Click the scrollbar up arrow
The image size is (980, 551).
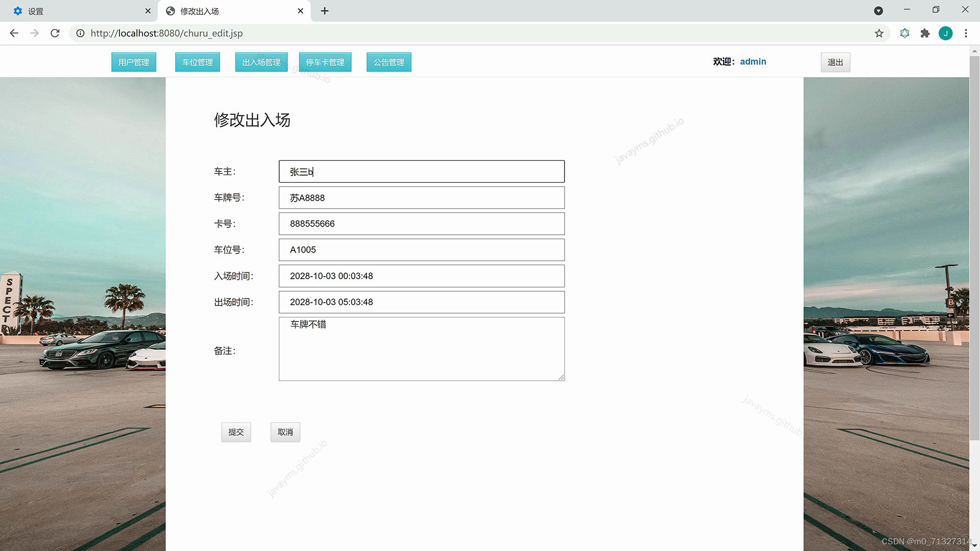tap(974, 51)
